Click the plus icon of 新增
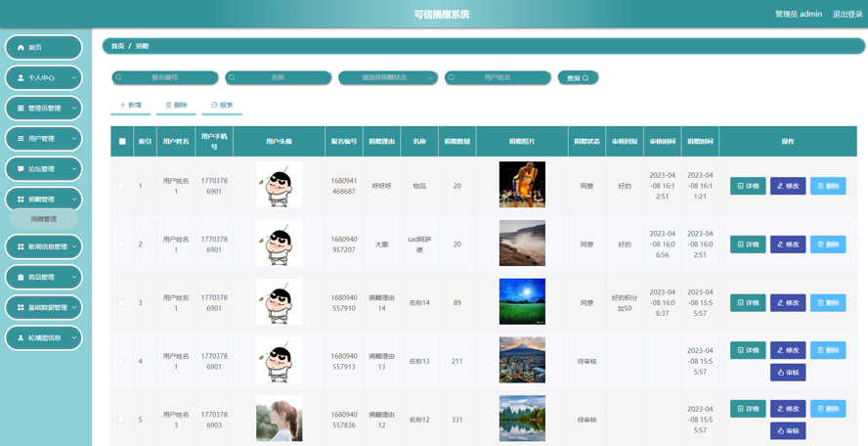Screen dimensions: 868x446 (x=122, y=105)
